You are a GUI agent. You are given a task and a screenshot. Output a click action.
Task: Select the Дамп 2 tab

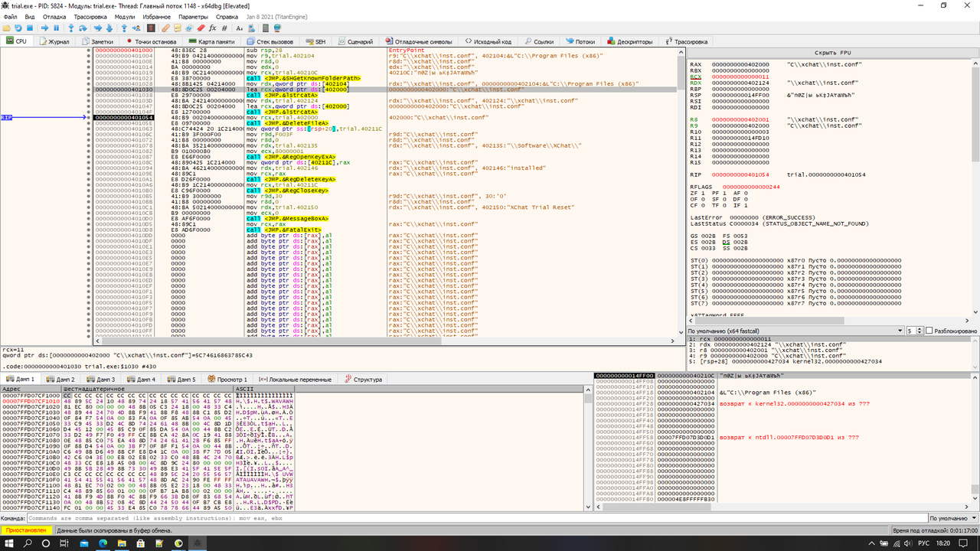60,379
